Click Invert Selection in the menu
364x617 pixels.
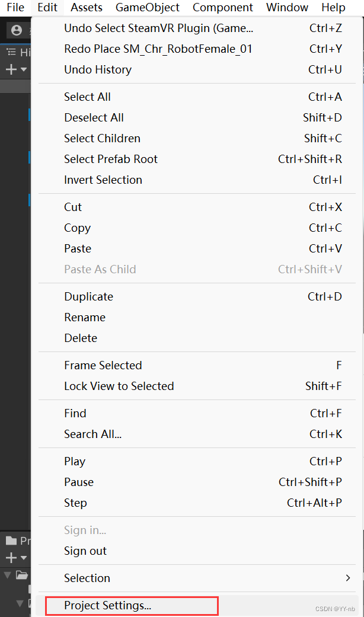point(103,180)
